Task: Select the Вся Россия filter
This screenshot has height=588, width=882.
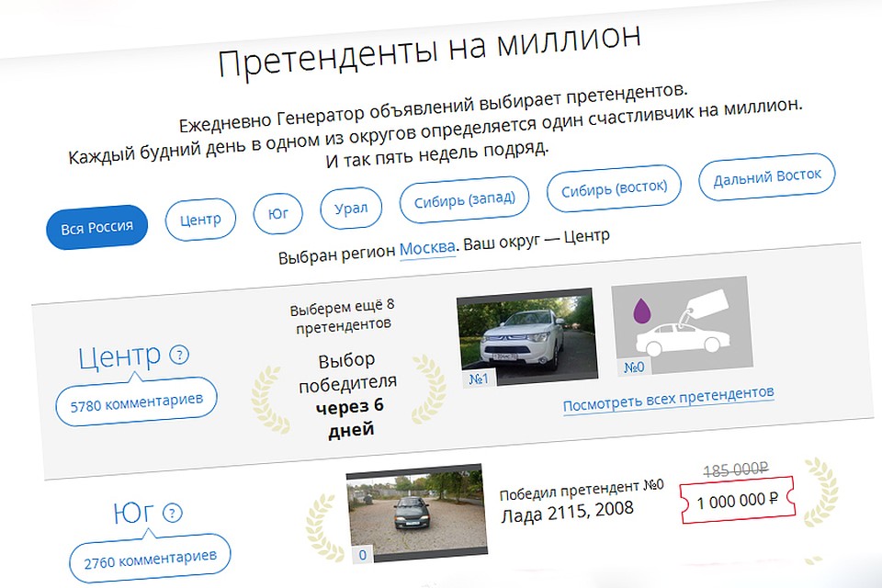Action: point(96,227)
